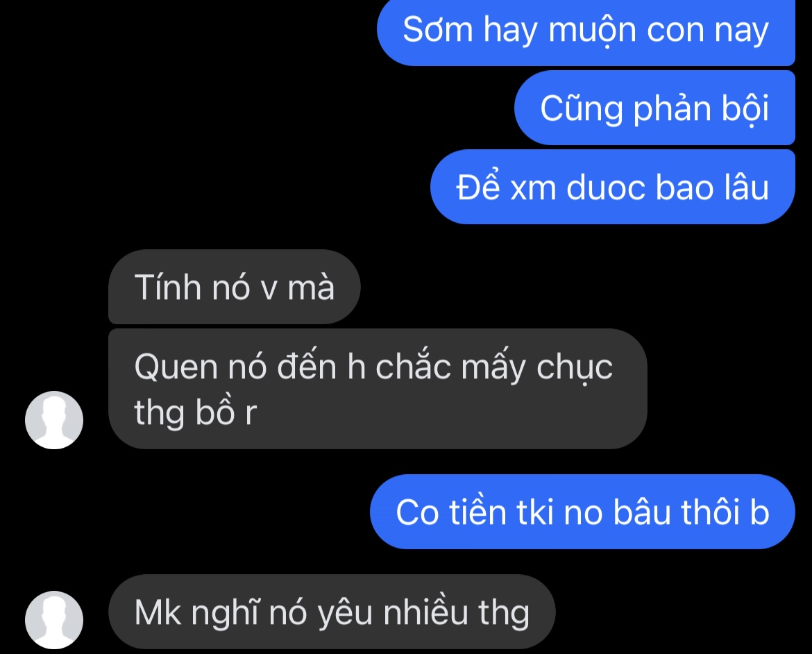Tap the 'Cũng phản bội' blue bubble

pos(654,108)
